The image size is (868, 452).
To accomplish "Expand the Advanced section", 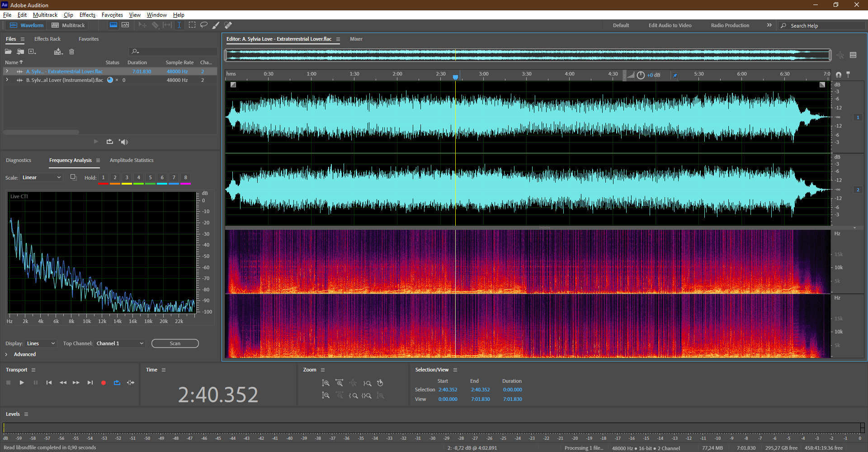I will pos(6,354).
